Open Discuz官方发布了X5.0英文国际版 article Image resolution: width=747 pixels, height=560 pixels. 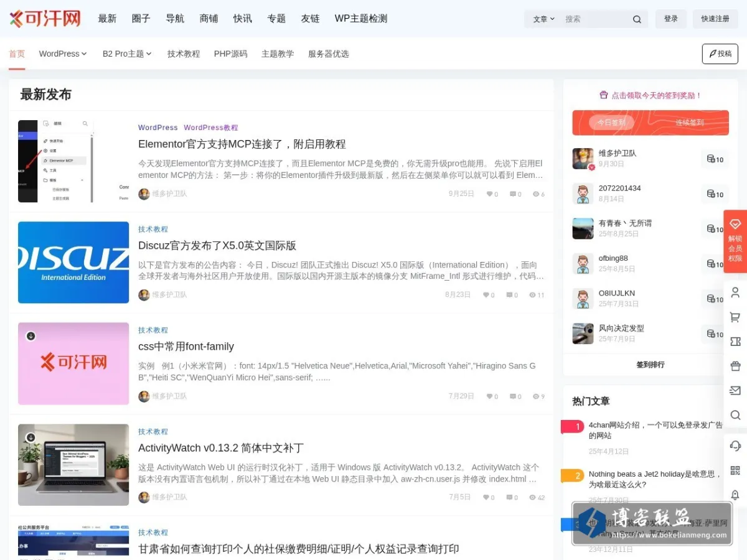pos(217,246)
